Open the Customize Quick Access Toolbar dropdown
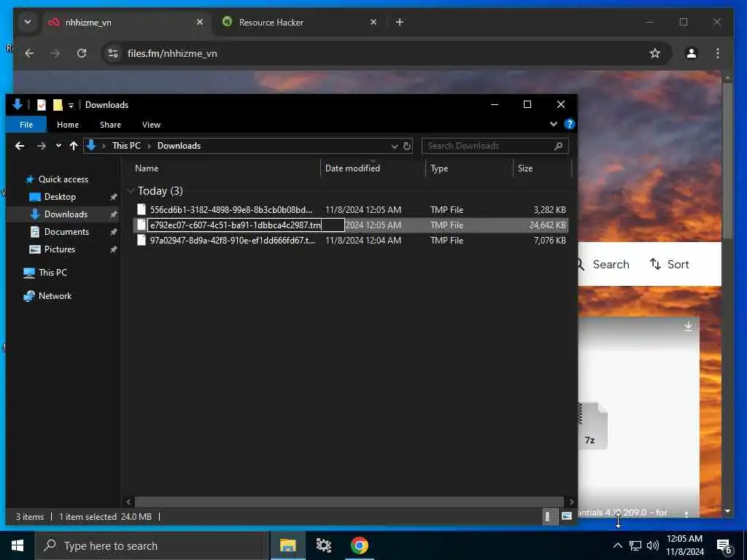The height and width of the screenshot is (560, 747). [71, 105]
